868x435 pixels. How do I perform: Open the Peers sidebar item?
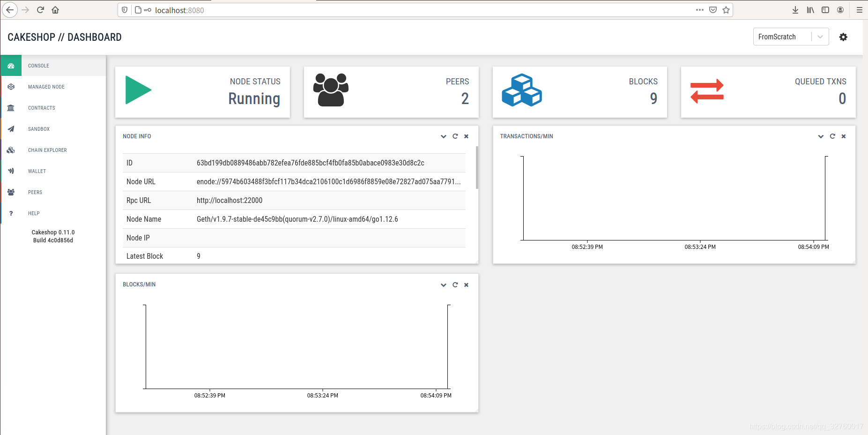tap(35, 192)
